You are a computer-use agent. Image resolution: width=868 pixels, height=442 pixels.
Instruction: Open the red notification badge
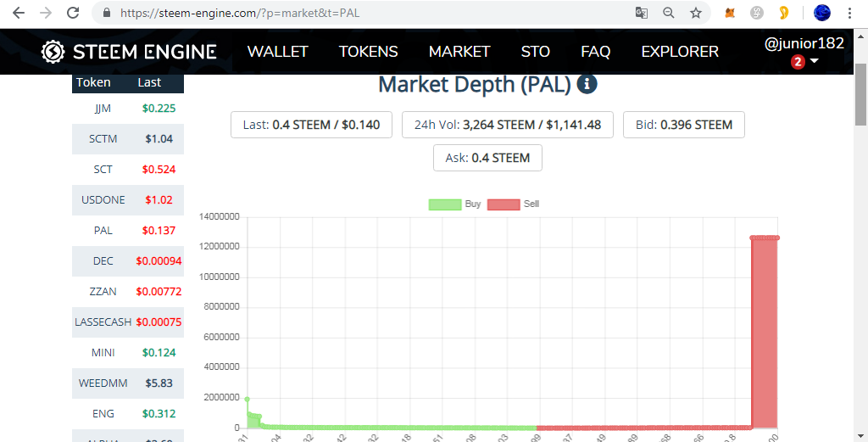coord(798,61)
